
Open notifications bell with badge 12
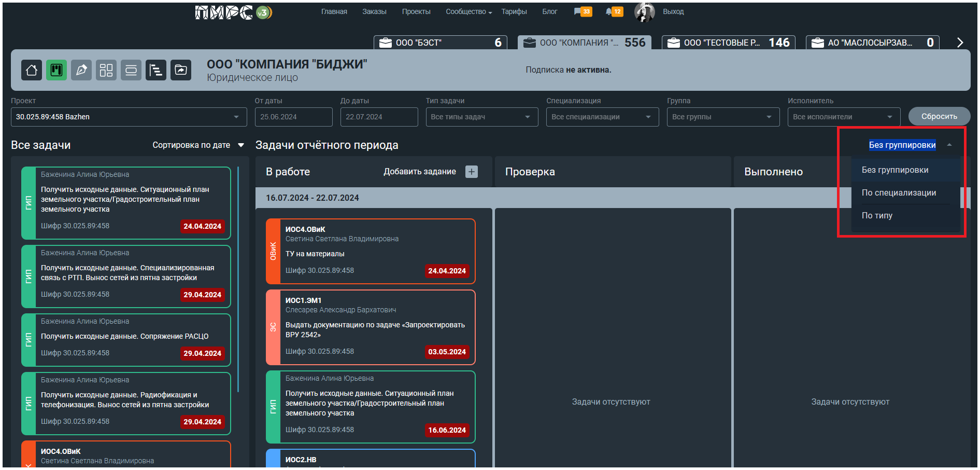pyautogui.click(x=614, y=11)
